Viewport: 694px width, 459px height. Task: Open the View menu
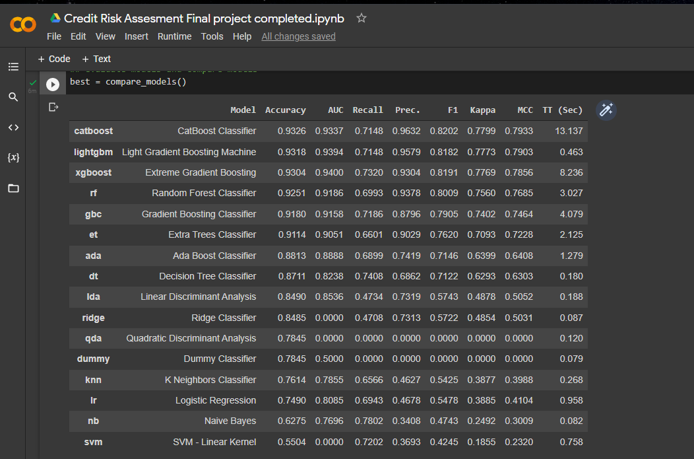pyautogui.click(x=105, y=37)
